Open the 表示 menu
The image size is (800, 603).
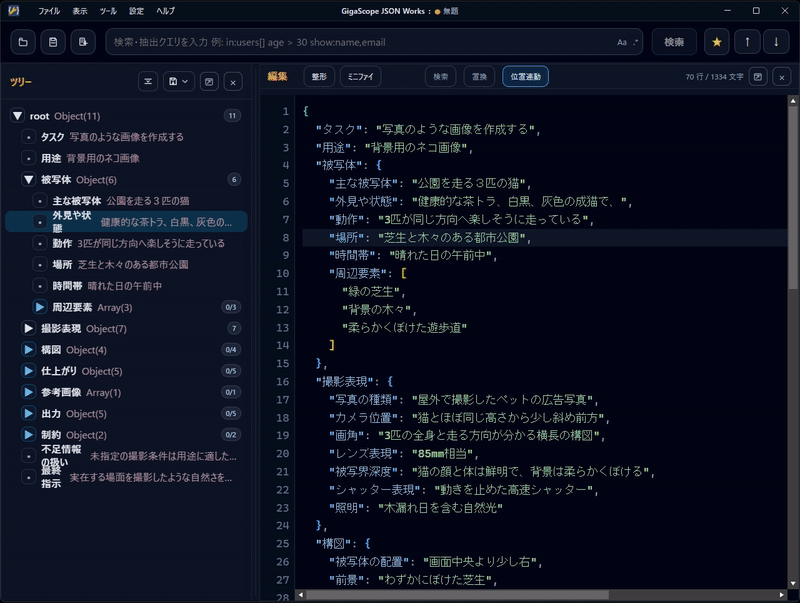(80, 11)
